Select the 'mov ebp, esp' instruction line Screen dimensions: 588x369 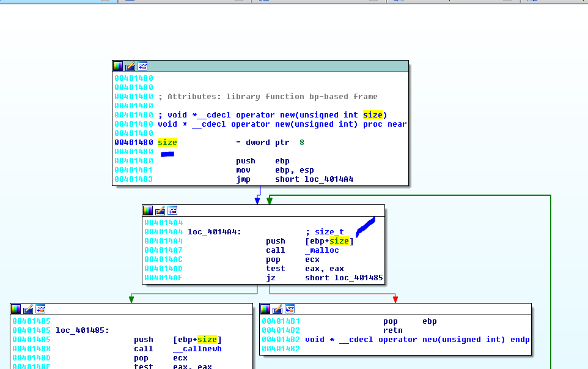[275, 170]
